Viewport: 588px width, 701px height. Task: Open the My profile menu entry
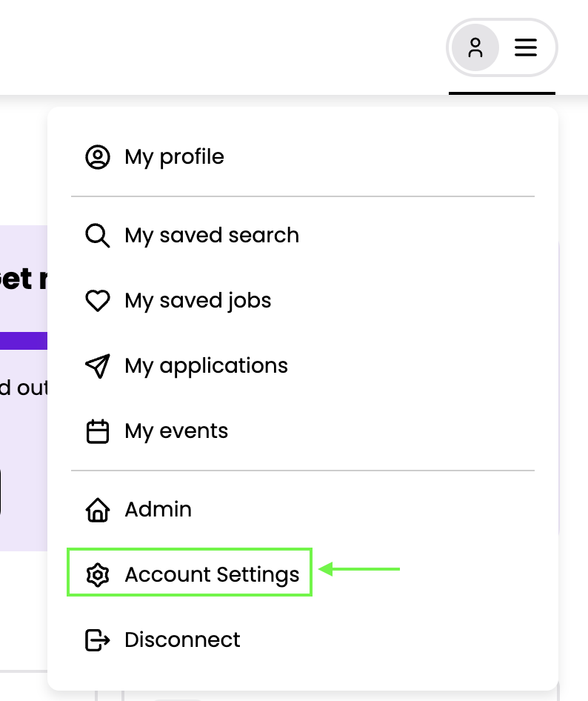click(174, 157)
